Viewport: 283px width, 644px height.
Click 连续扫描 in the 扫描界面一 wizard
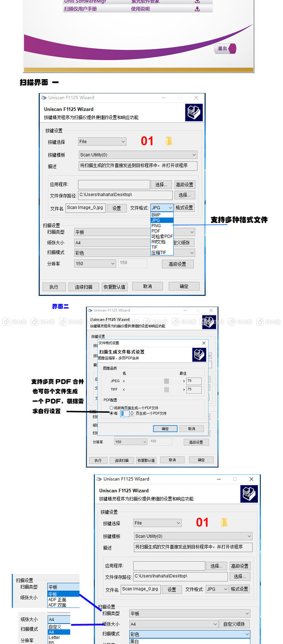click(x=83, y=287)
